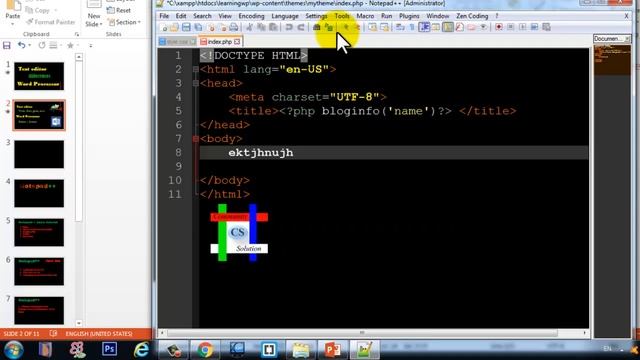Open the Encoding menu in Notepad++
Screen dimensions: 640x360
coord(251,16)
